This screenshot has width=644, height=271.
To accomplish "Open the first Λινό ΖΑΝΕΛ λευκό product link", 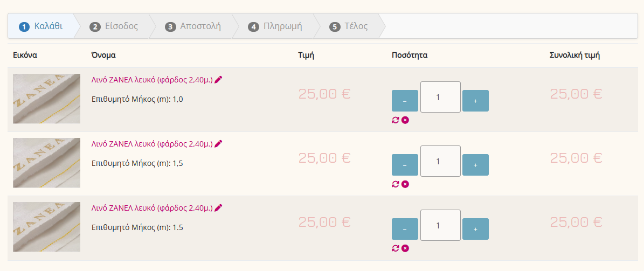I will coord(152,80).
